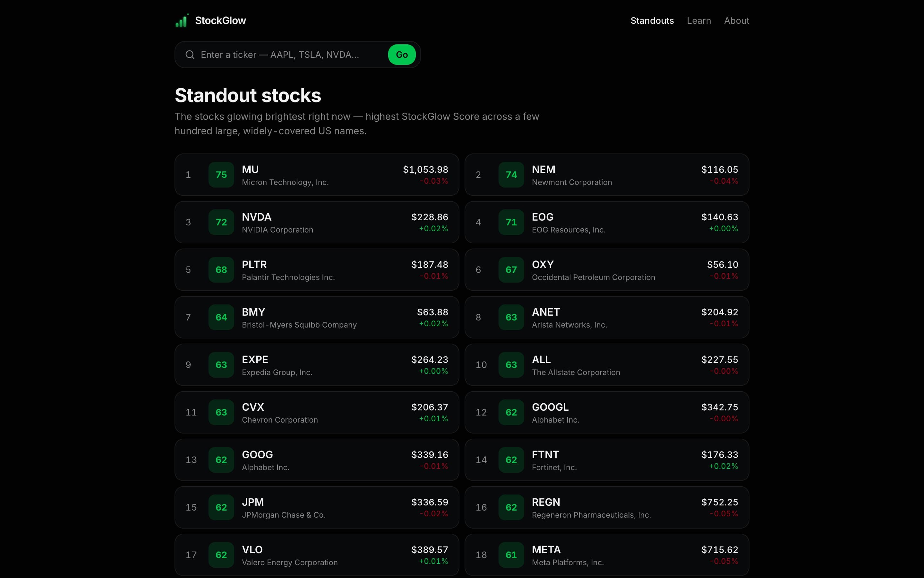The width and height of the screenshot is (924, 578).
Task: Open the StockGlow home link text
Action: coord(220,21)
